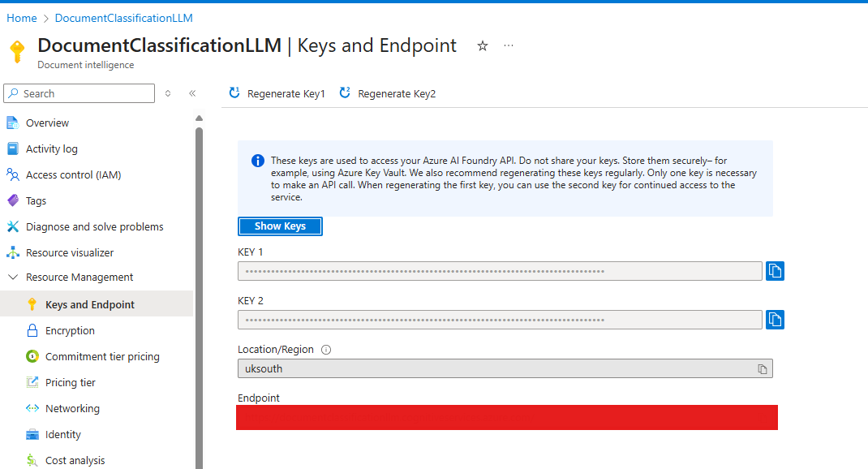Open the Overview page
Screen dimensions: 868x469
coord(47,123)
